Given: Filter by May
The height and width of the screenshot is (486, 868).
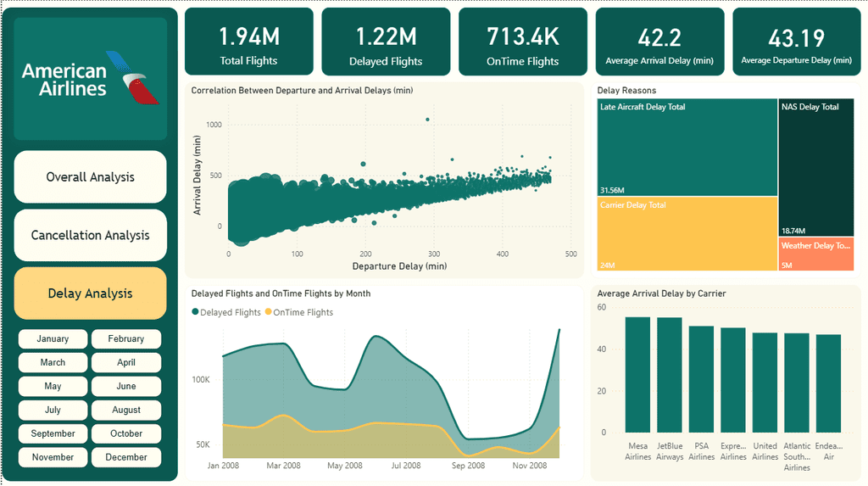Looking at the screenshot, I should 53,386.
